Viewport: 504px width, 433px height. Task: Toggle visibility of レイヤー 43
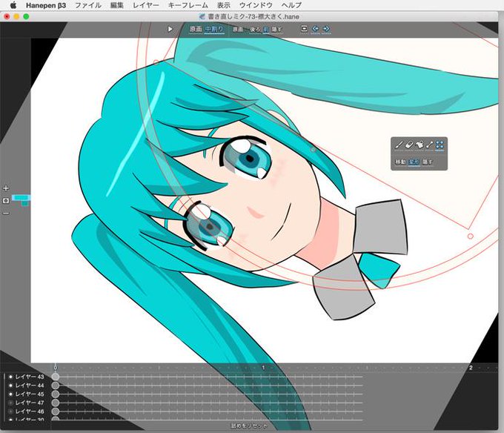click(x=10, y=377)
